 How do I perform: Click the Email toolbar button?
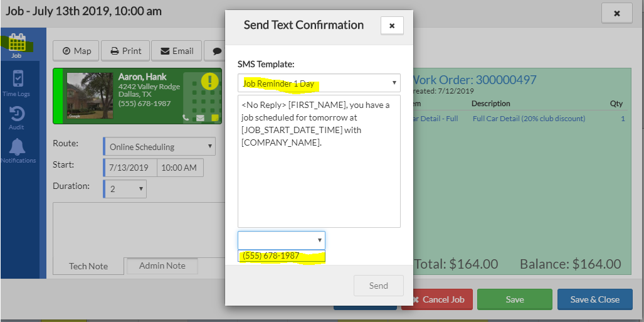point(176,51)
